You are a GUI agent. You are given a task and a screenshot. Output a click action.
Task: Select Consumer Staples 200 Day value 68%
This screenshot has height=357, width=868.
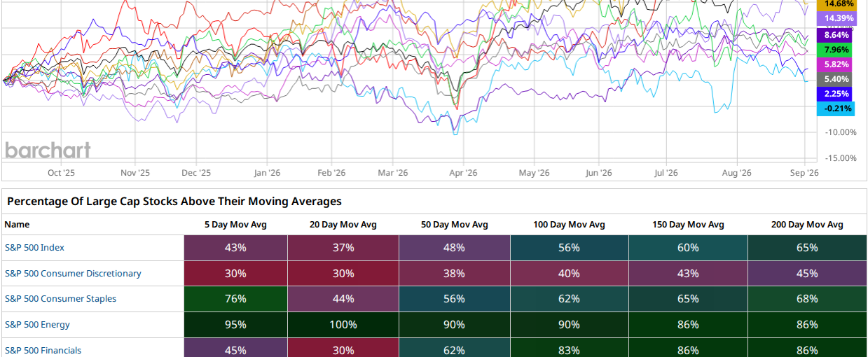(807, 299)
